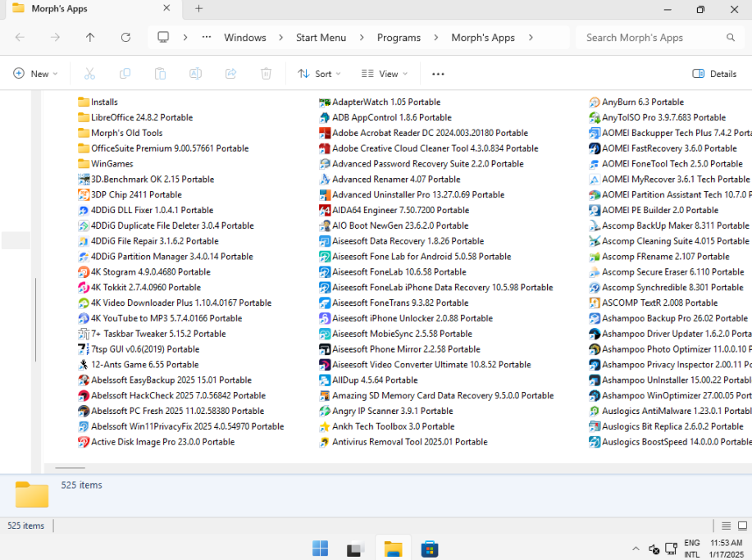Click ENG INTL language indicator
752x560 pixels.
point(691,549)
